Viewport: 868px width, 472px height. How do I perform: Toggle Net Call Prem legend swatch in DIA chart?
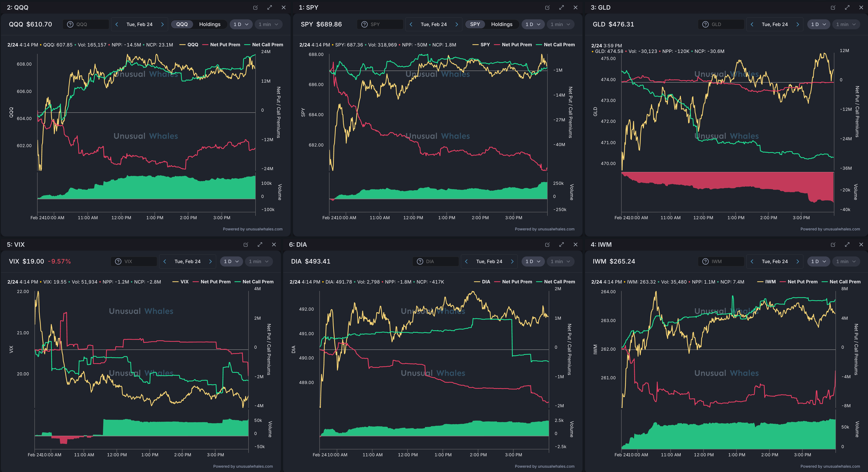[539, 281]
